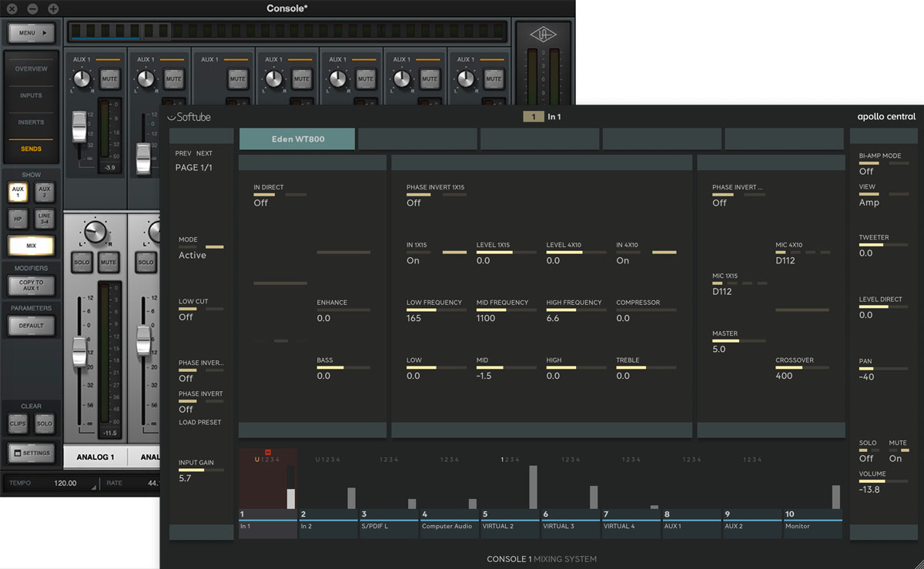Clear clips using the CLIPS button
Image resolution: width=924 pixels, height=569 pixels.
18,423
